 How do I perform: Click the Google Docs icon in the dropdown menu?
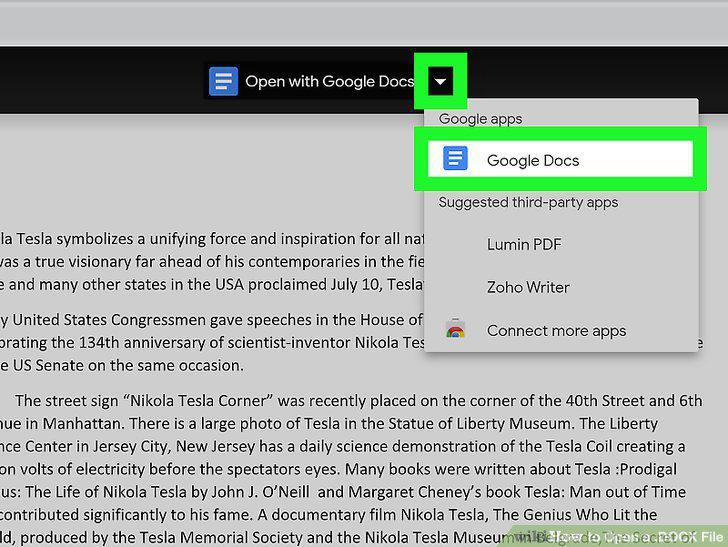(x=455, y=158)
